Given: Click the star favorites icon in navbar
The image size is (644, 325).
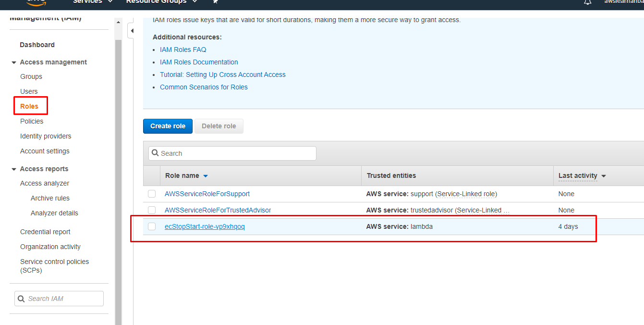Looking at the screenshot, I should [215, 2].
